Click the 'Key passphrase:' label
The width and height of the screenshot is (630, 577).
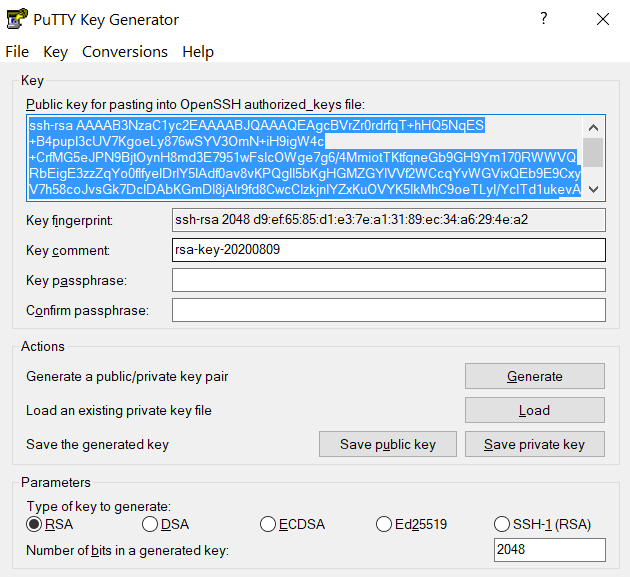pos(76,280)
